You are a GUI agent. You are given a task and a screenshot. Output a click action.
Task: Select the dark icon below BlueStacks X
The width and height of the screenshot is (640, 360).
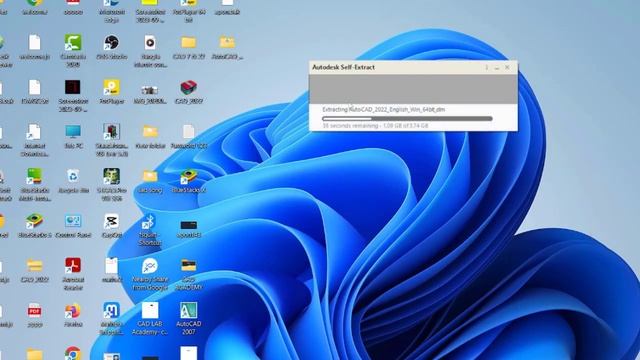tap(188, 225)
